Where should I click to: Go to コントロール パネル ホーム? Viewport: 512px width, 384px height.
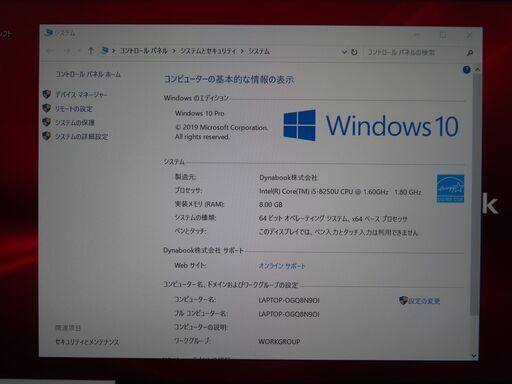point(88,74)
